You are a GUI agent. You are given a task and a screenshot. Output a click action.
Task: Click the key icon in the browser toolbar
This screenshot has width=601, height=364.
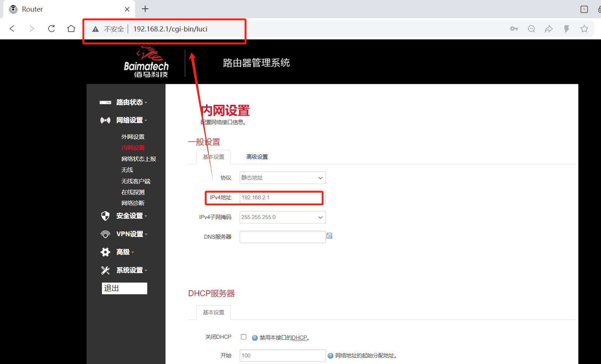[x=514, y=28]
